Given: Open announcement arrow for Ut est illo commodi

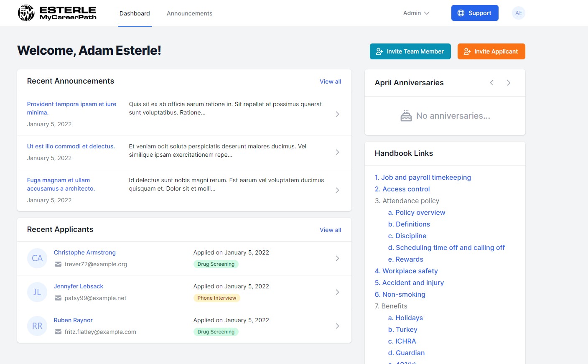Looking at the screenshot, I should (337, 152).
